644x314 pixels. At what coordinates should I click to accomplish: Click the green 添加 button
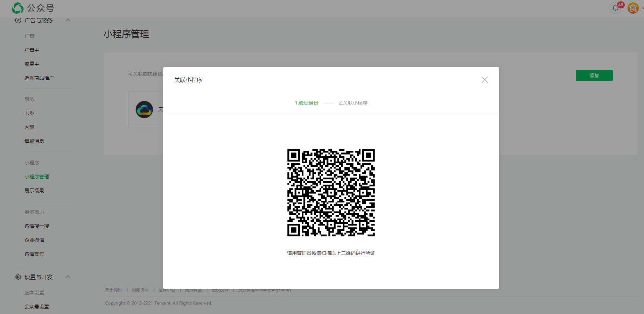pyautogui.click(x=594, y=76)
